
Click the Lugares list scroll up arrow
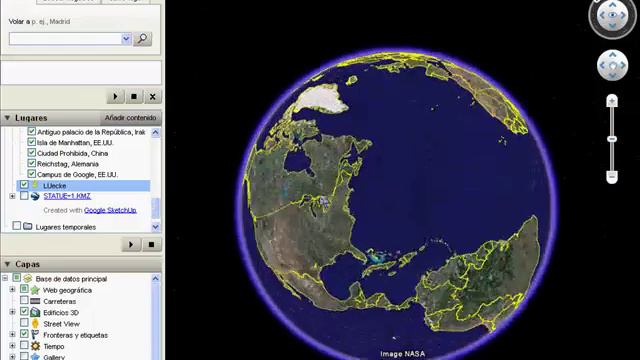pyautogui.click(x=156, y=132)
